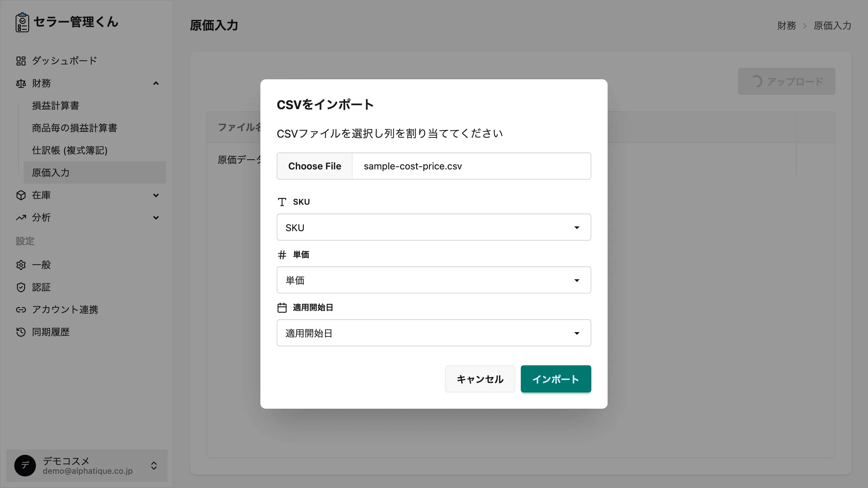Click the 認証 shield icon
The height and width of the screenshot is (488, 868).
point(21,287)
